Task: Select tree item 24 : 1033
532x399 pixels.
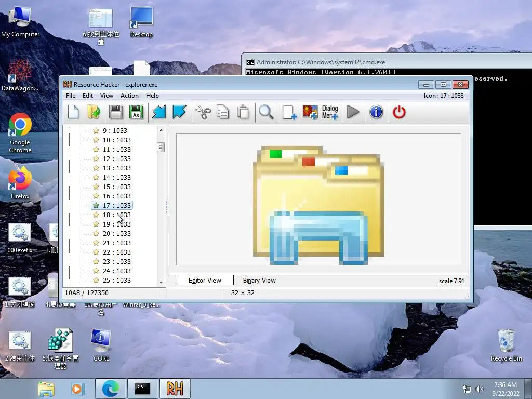Action: (117, 271)
